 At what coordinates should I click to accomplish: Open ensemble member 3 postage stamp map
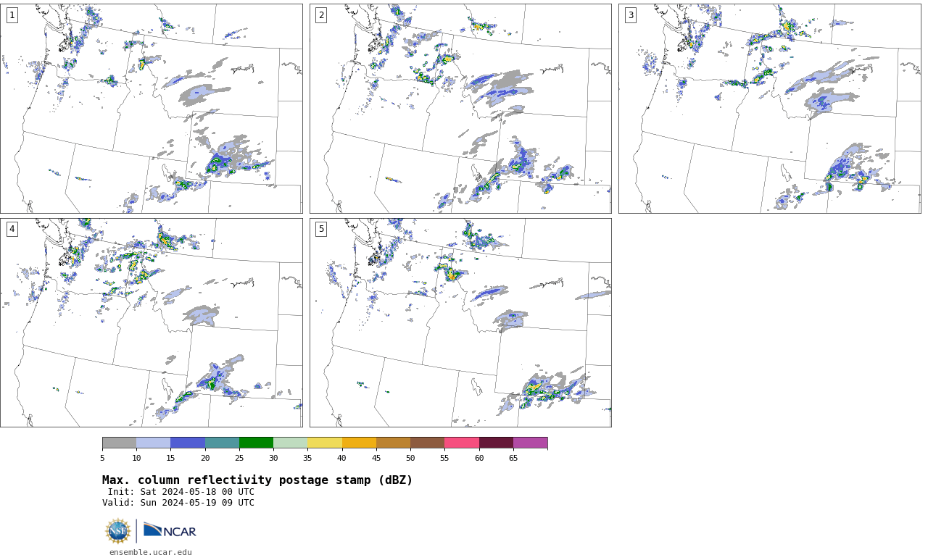pyautogui.click(x=770, y=109)
